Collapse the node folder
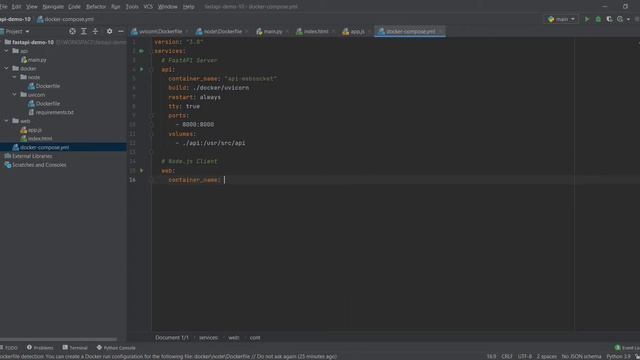 (x=15, y=77)
